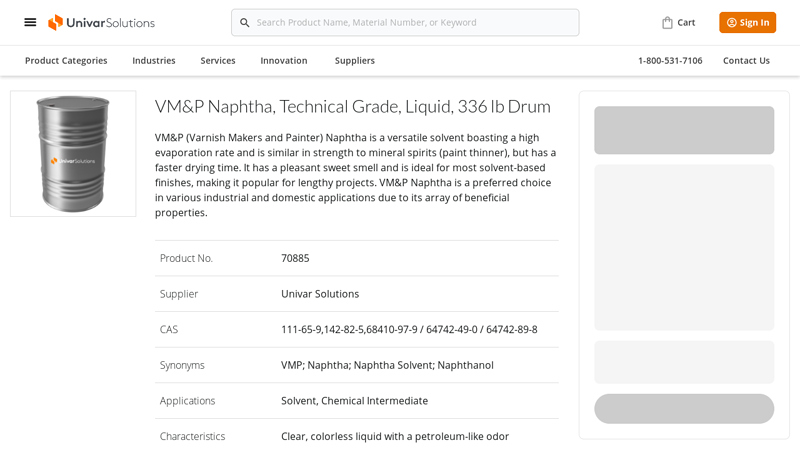Click the synonyms value VMP; Naphtha
This screenshot has width=800, height=450.
(387, 365)
